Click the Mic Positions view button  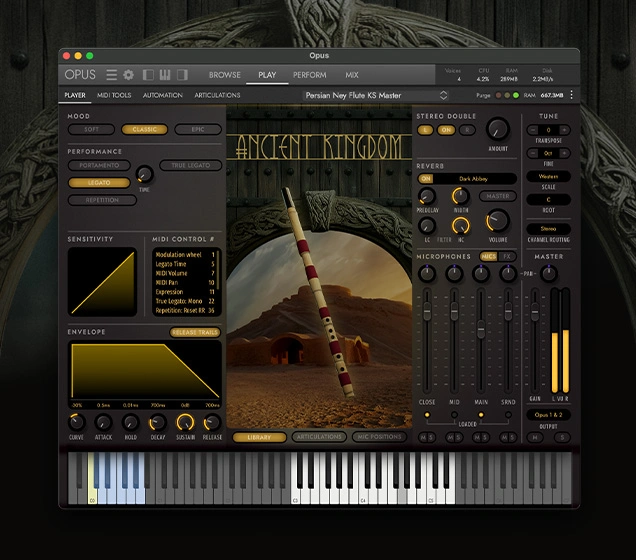(x=379, y=437)
